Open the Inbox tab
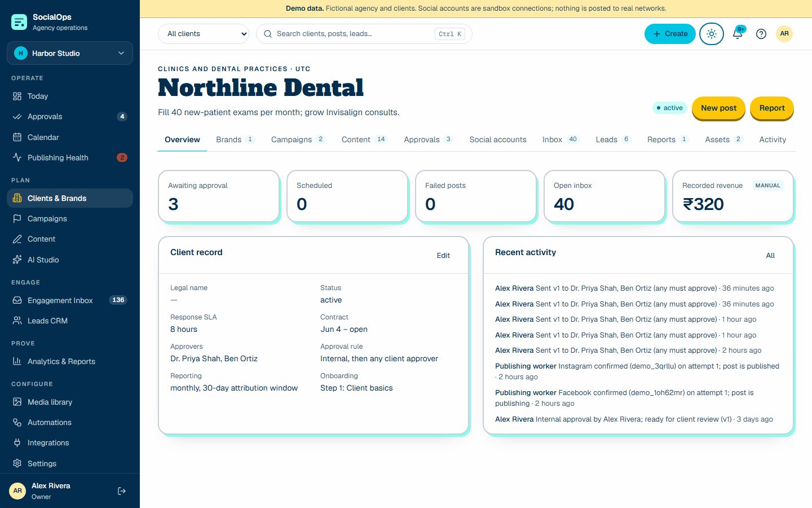 point(561,139)
